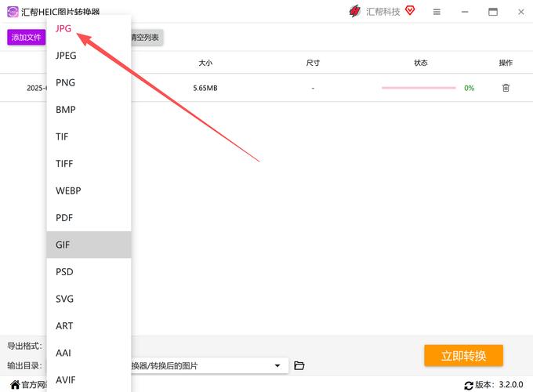Click the 状态 column header
Viewport: 533px width, 392px height.
(421, 63)
